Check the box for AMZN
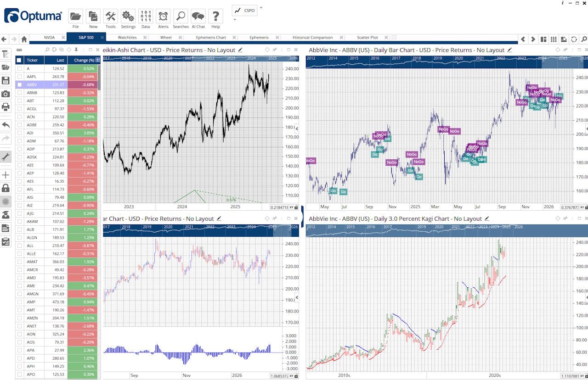This screenshot has width=588, height=380. click(19, 318)
